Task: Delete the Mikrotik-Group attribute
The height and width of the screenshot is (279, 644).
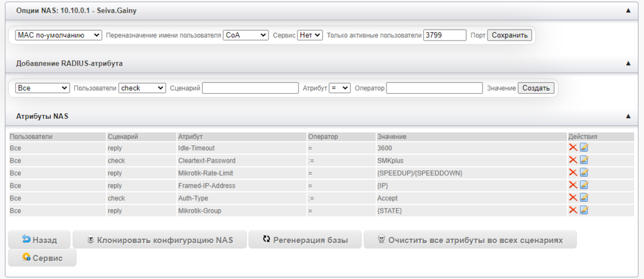Action: [573, 210]
